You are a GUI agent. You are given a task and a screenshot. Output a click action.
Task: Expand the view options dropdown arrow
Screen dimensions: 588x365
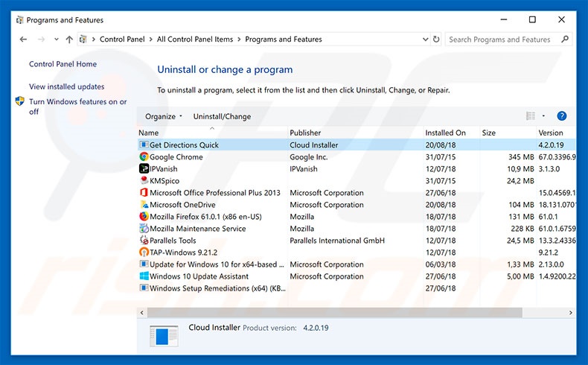(543, 116)
